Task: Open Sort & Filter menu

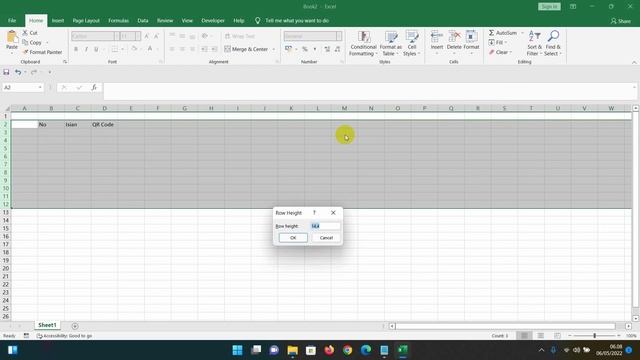Action: [534, 43]
